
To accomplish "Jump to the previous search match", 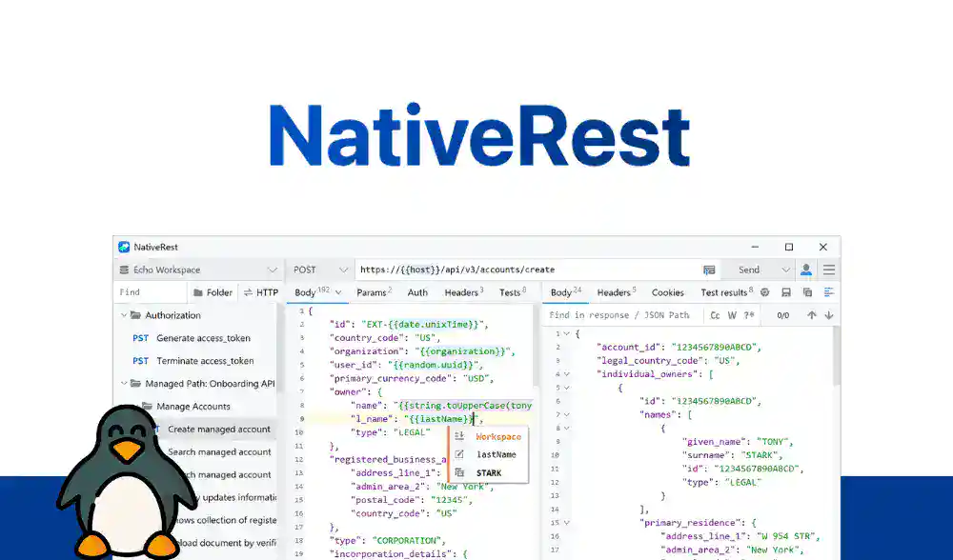I will click(812, 315).
